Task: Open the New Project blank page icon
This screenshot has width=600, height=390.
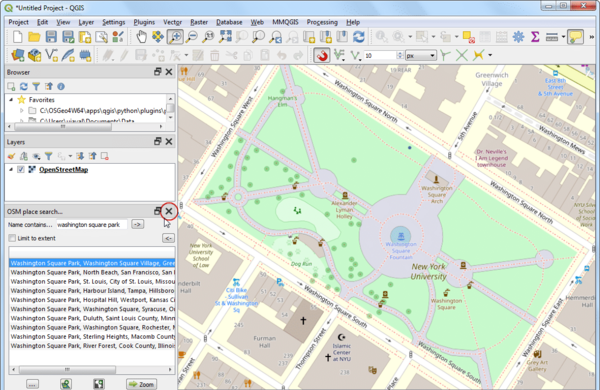Action: (x=18, y=37)
